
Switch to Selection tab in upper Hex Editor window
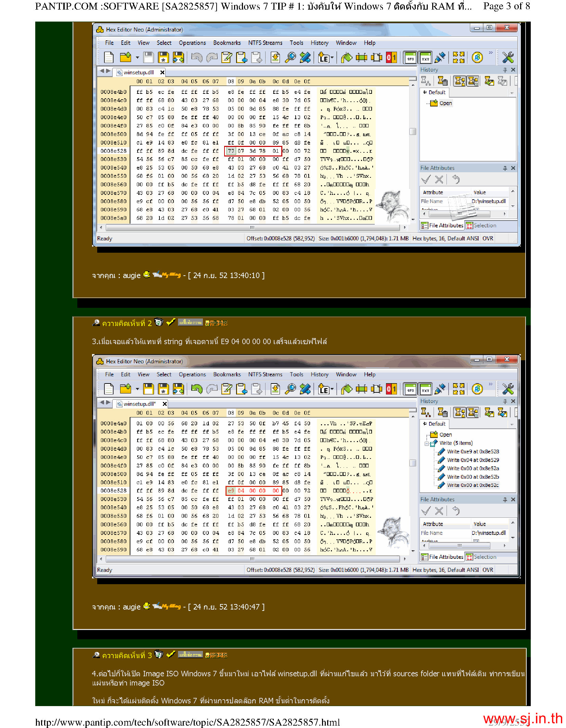pos(481,225)
